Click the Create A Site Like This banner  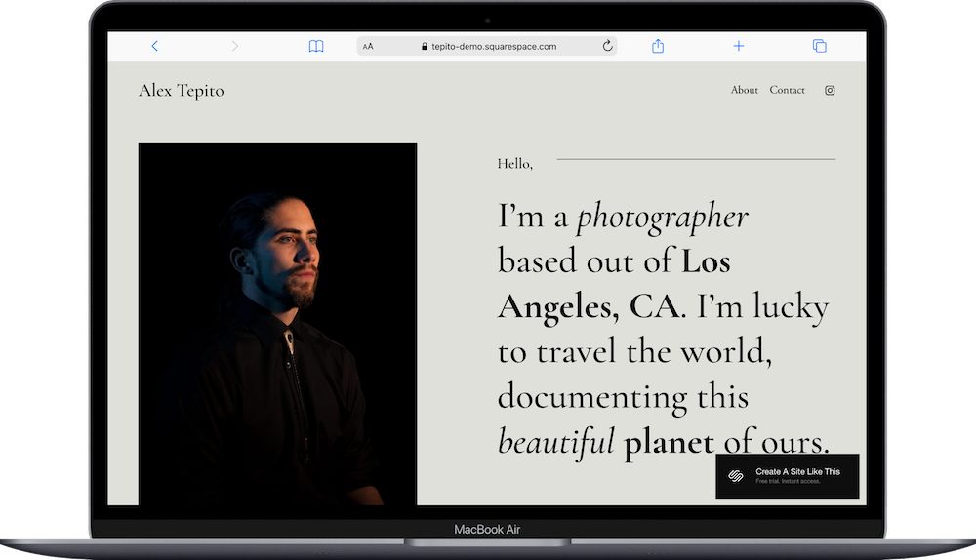click(x=788, y=476)
